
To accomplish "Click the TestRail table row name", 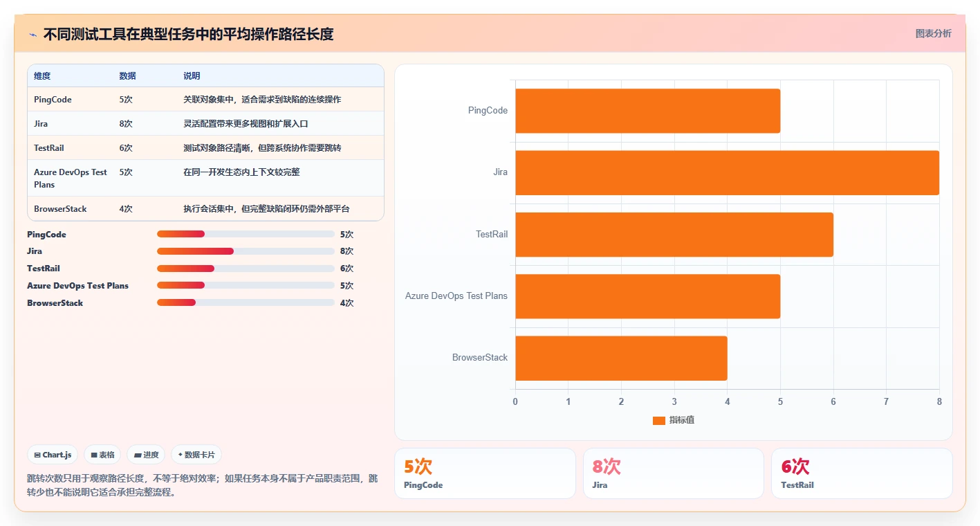I will [49, 148].
